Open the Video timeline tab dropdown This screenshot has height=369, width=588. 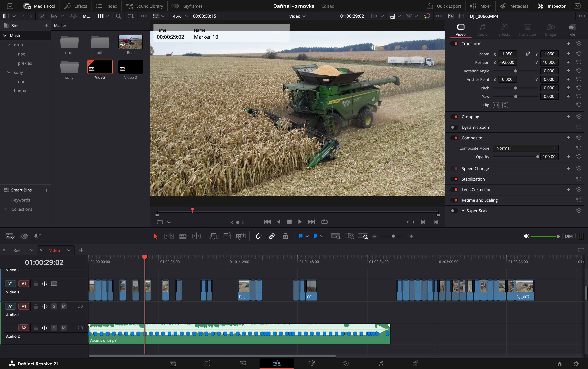coord(69,250)
